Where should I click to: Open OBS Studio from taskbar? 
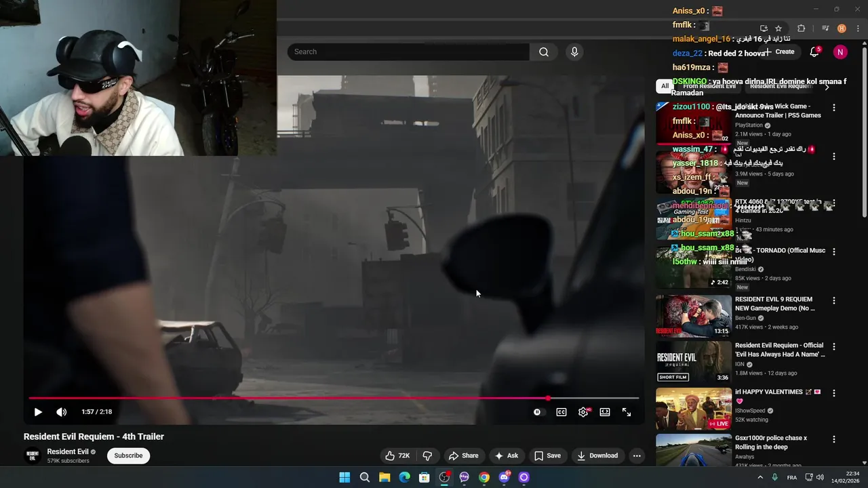tap(444, 477)
